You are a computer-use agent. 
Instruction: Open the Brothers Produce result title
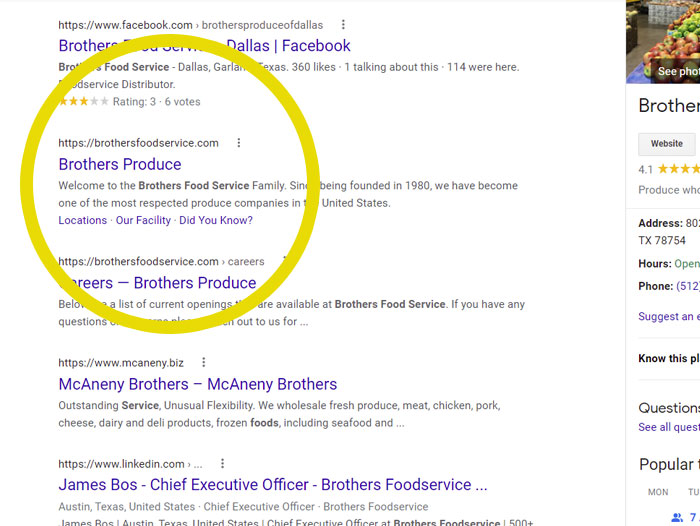pyautogui.click(x=120, y=164)
